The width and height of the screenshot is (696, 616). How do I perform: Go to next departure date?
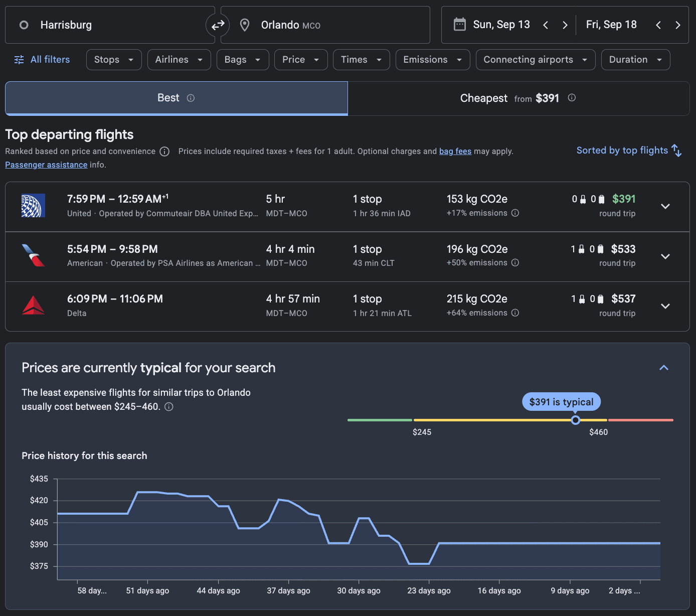(565, 25)
